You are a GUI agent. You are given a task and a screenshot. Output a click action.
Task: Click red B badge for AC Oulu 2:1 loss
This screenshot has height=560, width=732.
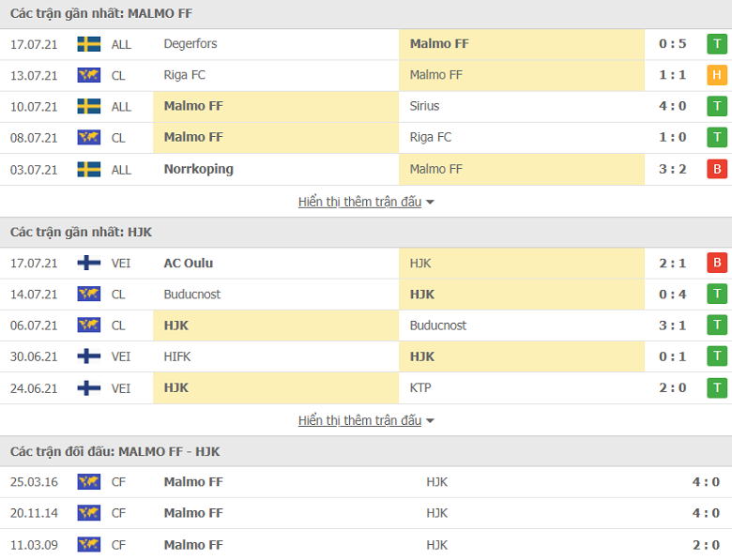click(717, 264)
